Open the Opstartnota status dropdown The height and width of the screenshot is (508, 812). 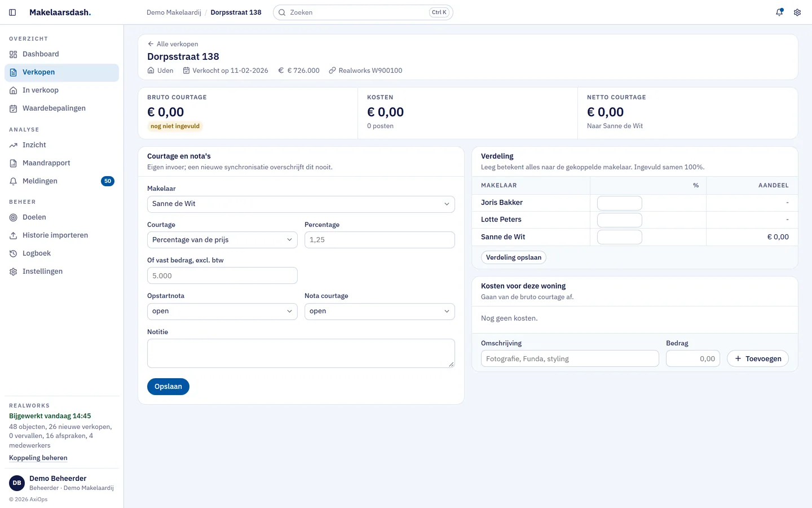[x=222, y=312]
